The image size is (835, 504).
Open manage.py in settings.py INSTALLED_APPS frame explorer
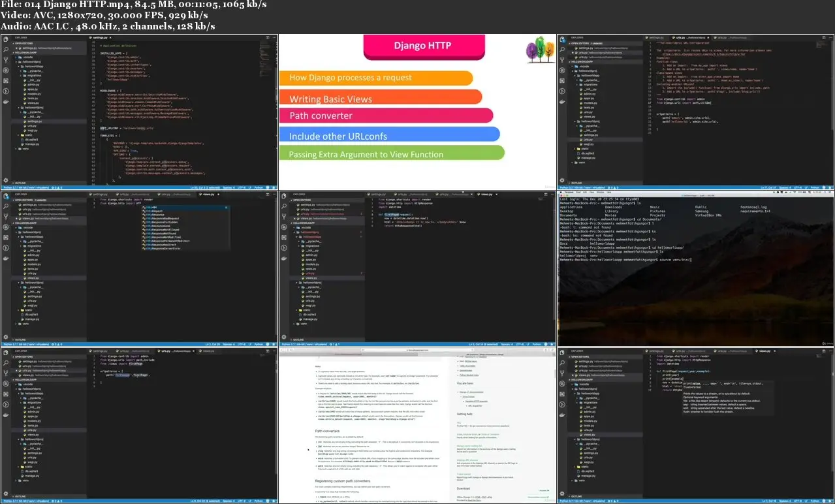click(31, 144)
